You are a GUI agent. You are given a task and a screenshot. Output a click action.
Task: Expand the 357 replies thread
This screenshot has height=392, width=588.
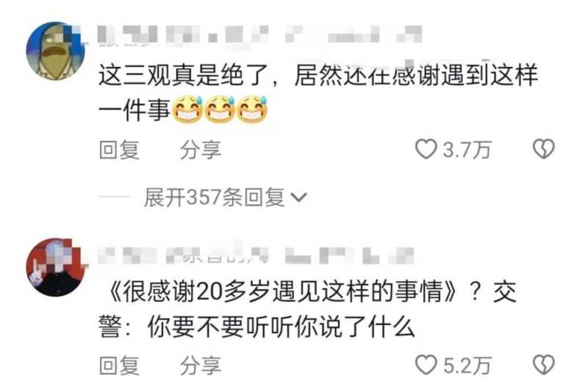[226, 197]
